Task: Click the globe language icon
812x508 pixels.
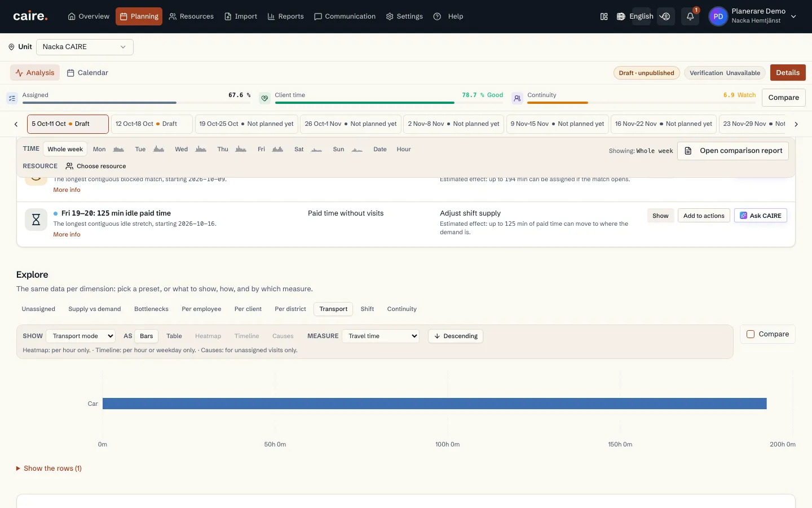Action: pyautogui.click(x=621, y=16)
